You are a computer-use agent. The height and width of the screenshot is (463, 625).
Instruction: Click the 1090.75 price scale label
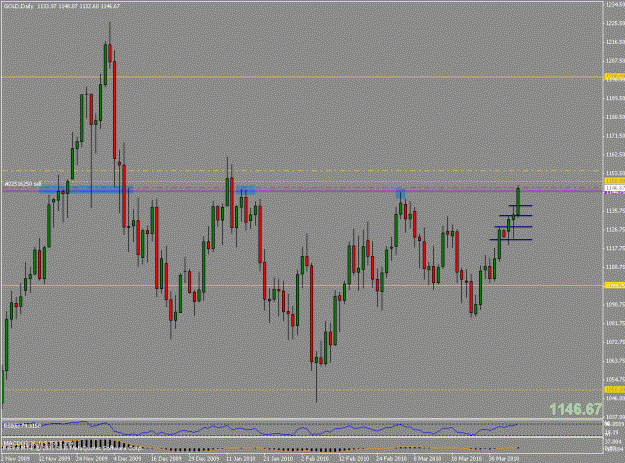coord(614,304)
